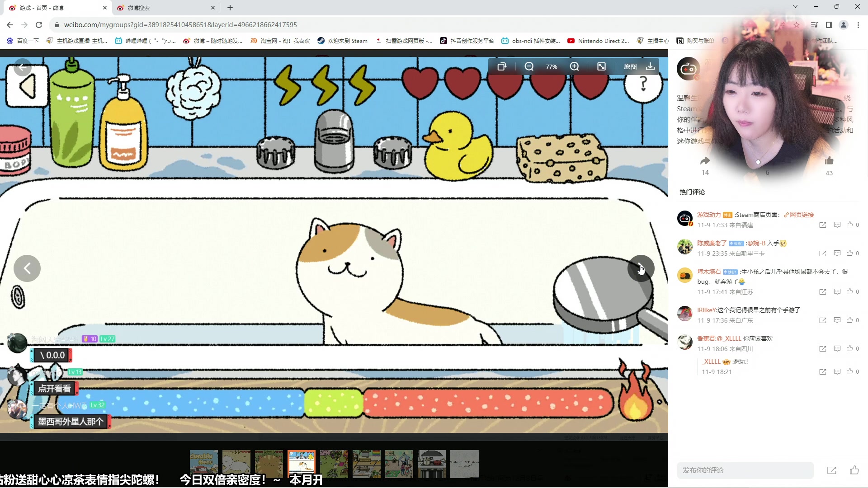The image size is (868, 488).
Task: Like the 陈威廉老了 comment
Action: pyautogui.click(x=850, y=253)
